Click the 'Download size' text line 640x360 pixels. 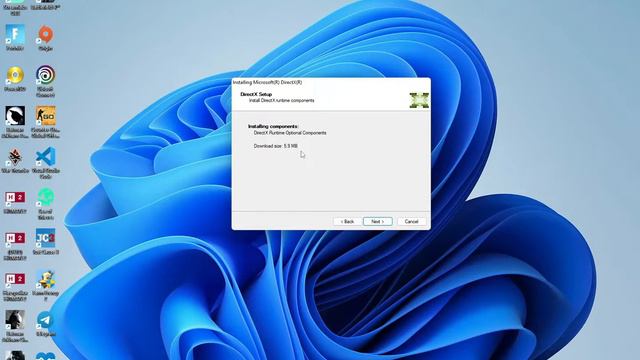(x=276, y=146)
